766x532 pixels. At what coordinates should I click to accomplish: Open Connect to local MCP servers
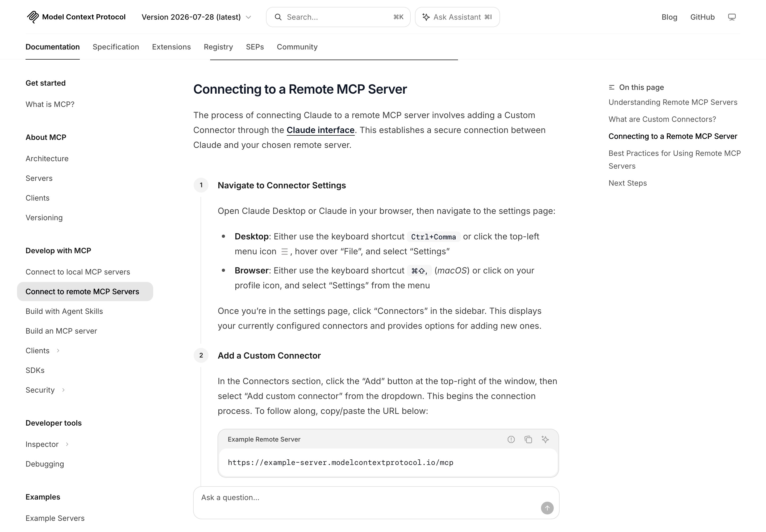78,272
